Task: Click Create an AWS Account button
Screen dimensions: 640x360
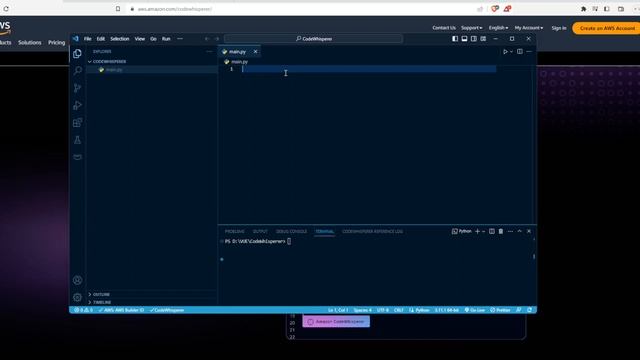Action: pos(607,28)
